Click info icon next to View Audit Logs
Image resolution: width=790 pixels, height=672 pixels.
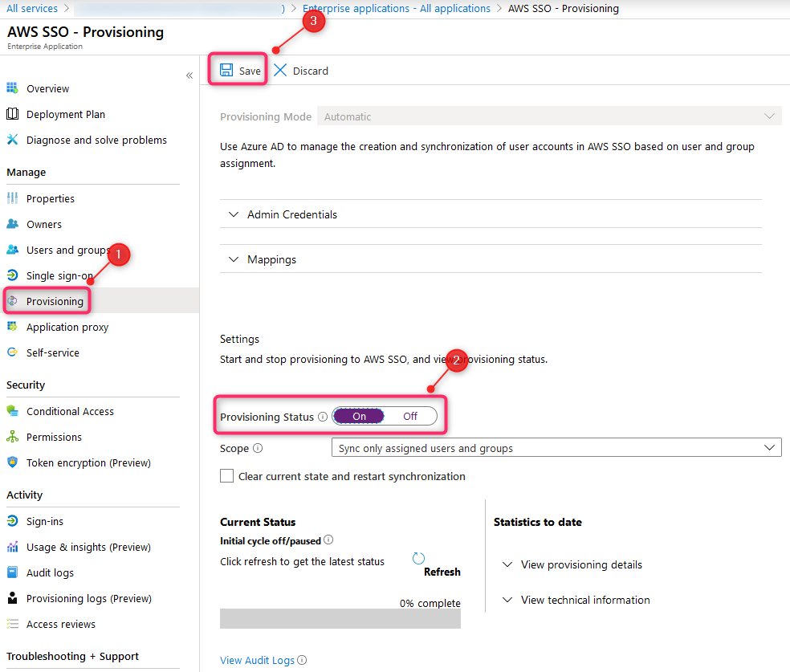click(x=302, y=660)
